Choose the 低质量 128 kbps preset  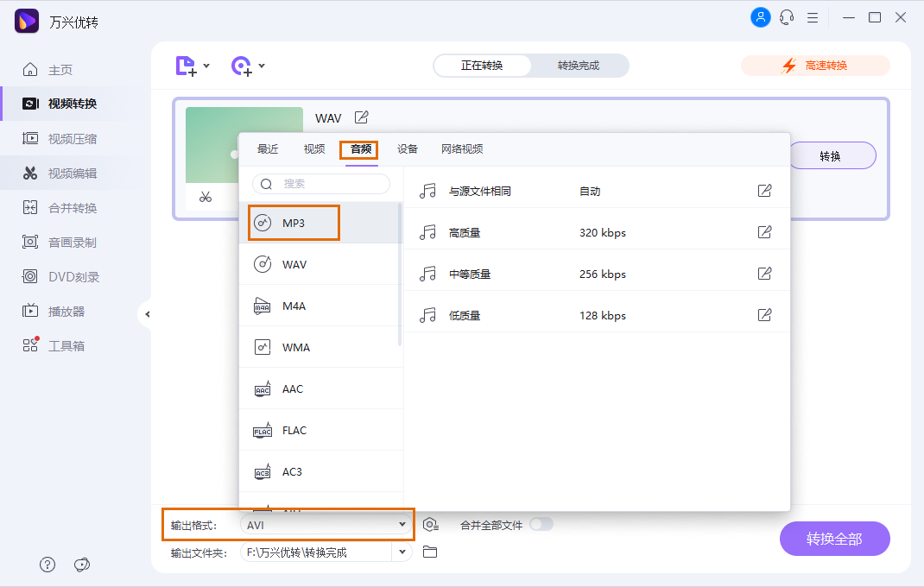(597, 315)
